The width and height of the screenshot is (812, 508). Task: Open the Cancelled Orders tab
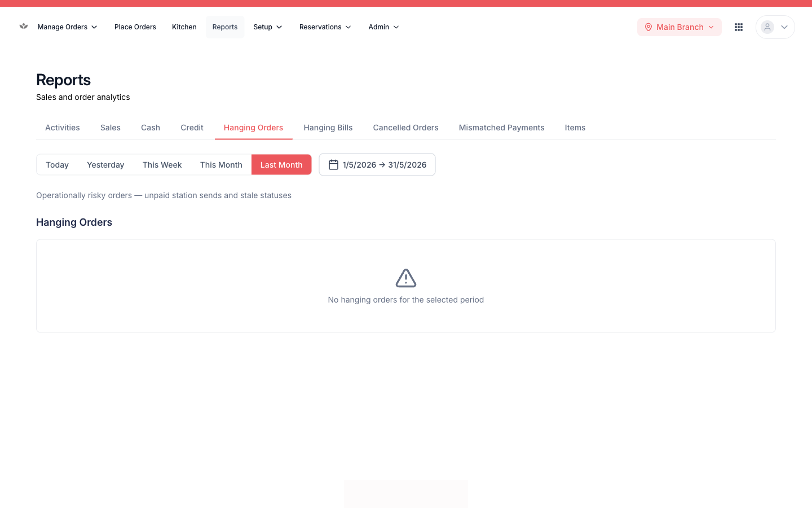406,128
